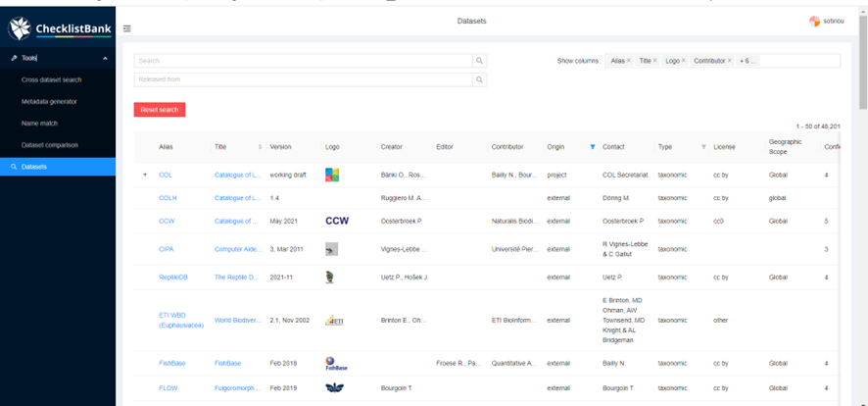The height and width of the screenshot is (406, 868).
Task: Click the CCW logo image
Action: pos(337,221)
